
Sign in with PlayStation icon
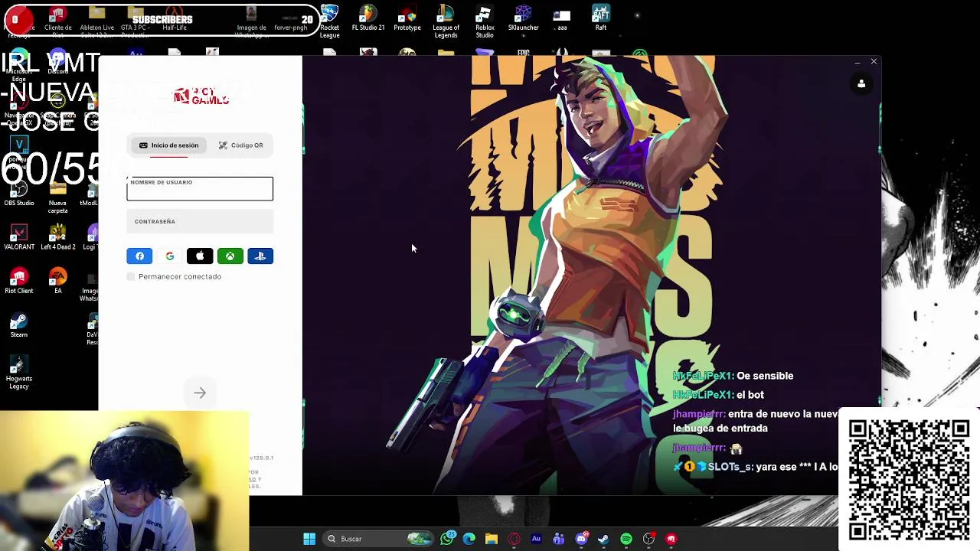pos(260,256)
